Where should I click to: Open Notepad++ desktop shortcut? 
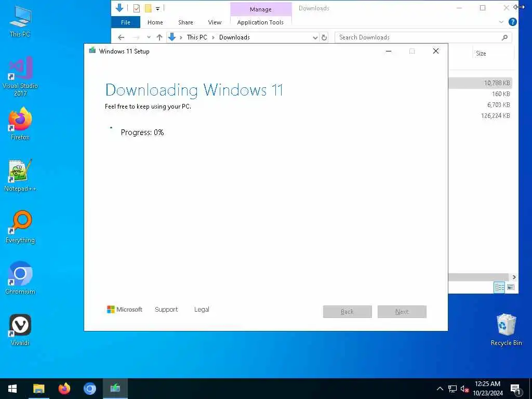20,175
